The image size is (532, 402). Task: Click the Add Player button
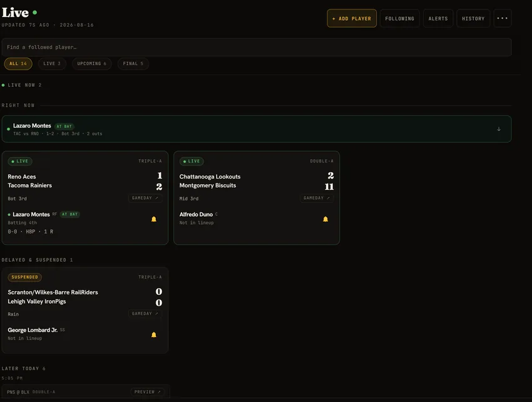point(352,18)
